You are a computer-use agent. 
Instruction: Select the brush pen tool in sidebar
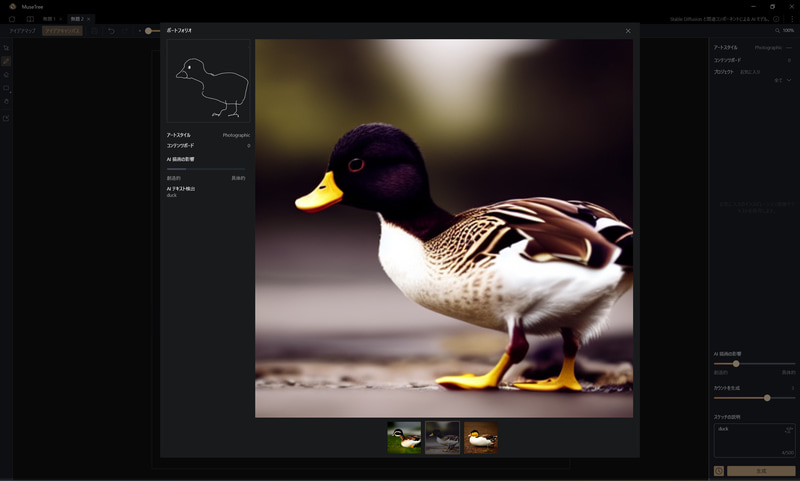coord(6,61)
